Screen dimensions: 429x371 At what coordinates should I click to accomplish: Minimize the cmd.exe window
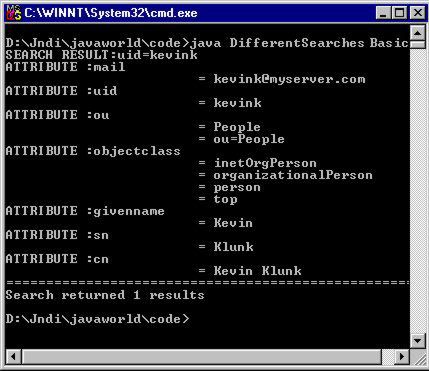383,13
